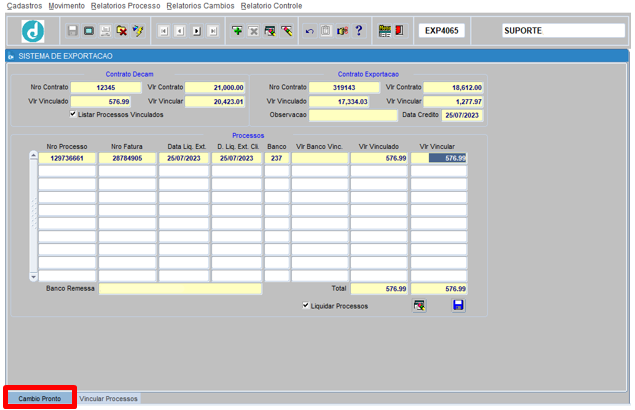
Task: Toggle Listar Processos Vinculados checkbox
Action: [x=73, y=114]
